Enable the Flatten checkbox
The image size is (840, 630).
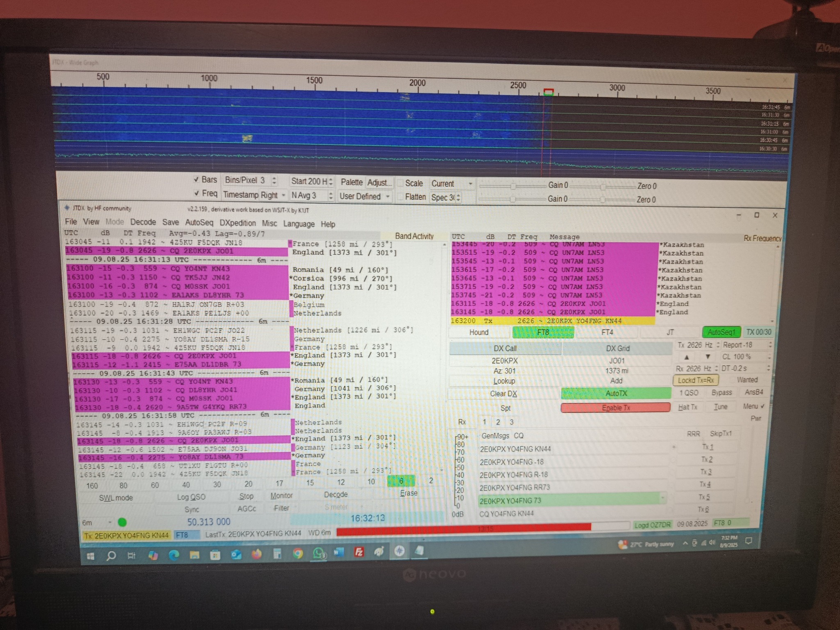pos(400,197)
